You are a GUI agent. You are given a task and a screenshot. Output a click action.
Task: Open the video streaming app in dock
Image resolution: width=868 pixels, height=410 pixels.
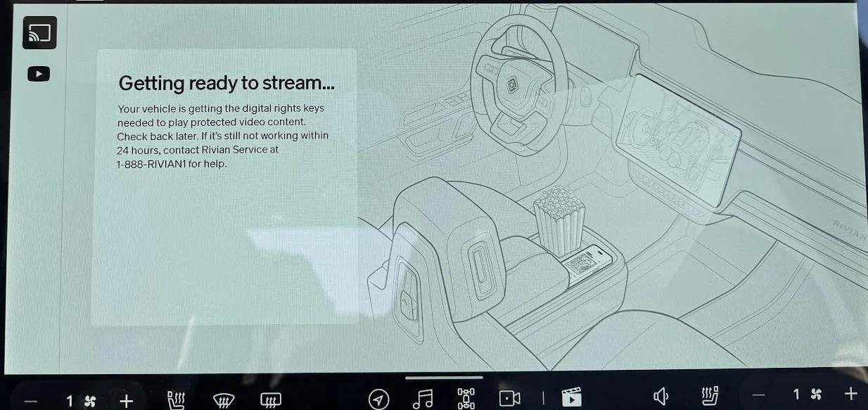click(x=571, y=398)
